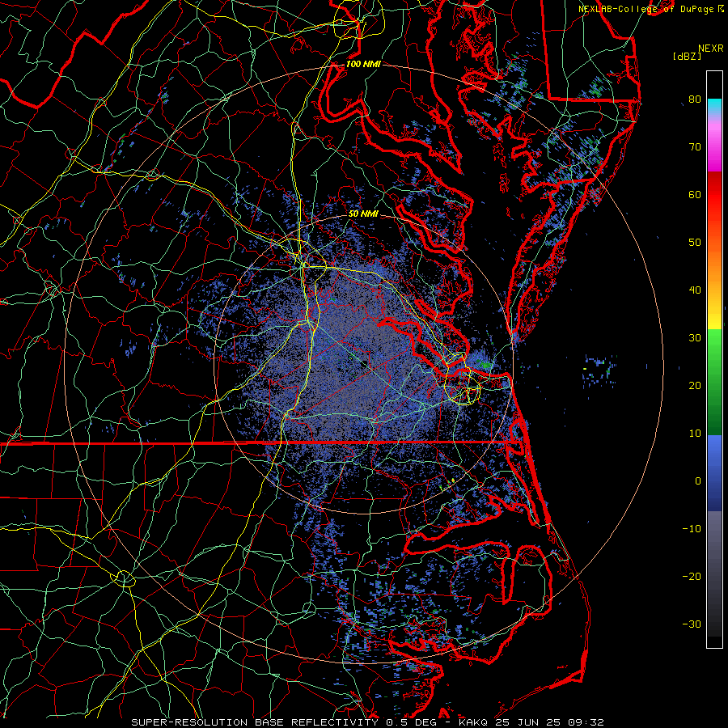This screenshot has width=728, height=728.
Task: Click the -10 value on dBZ scale
Action: [692, 529]
